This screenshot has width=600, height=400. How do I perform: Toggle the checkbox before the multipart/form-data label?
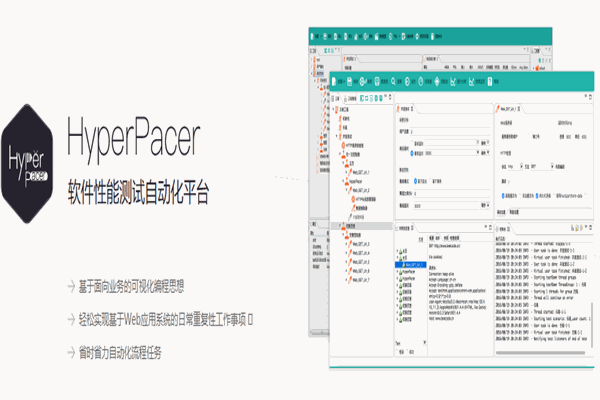554,196
